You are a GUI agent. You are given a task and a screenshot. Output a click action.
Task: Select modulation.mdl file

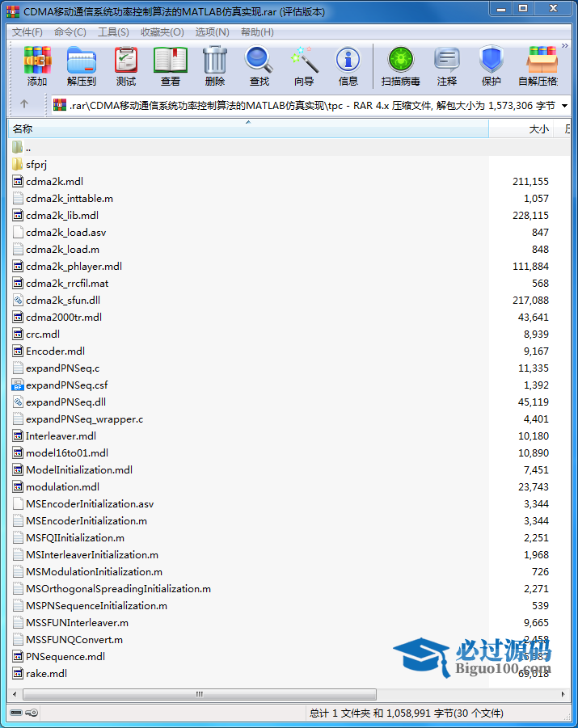pos(63,487)
